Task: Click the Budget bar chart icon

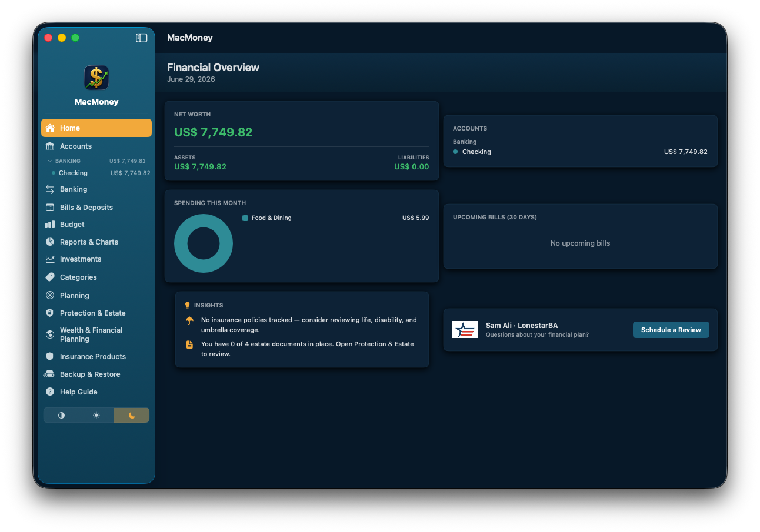Action: pyautogui.click(x=50, y=225)
